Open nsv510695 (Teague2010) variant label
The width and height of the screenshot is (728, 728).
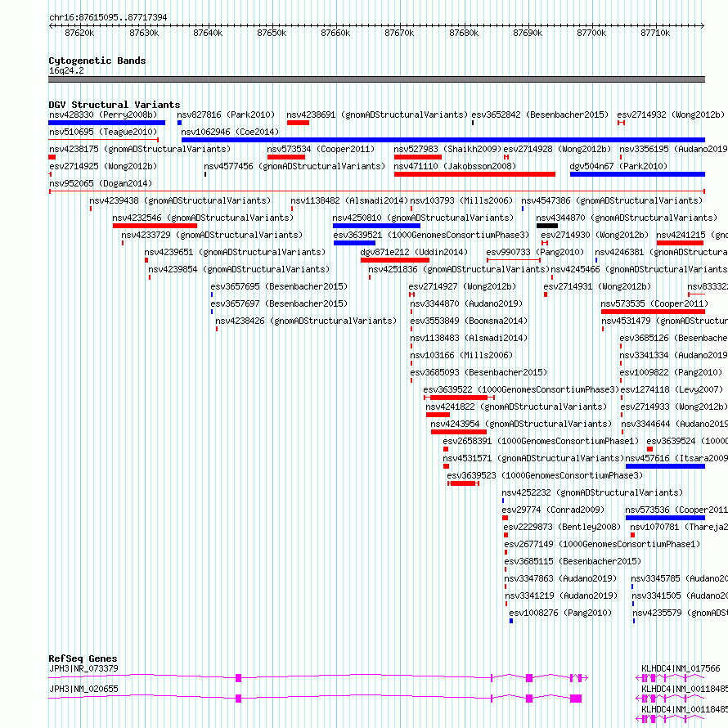[x=103, y=132]
